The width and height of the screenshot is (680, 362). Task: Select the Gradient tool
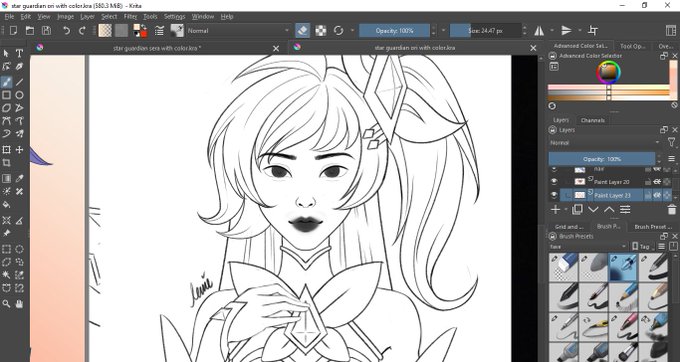[x=7, y=178]
